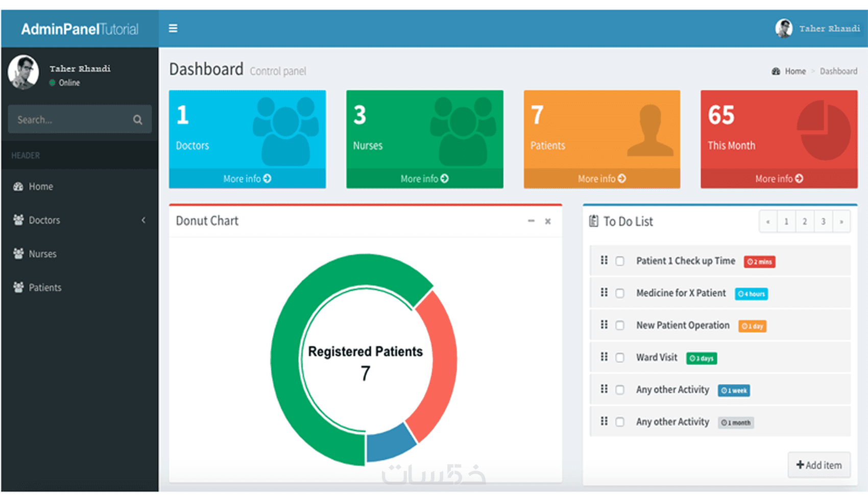868x495 pixels.
Task: Open More info on the Patients card
Action: [x=601, y=179]
